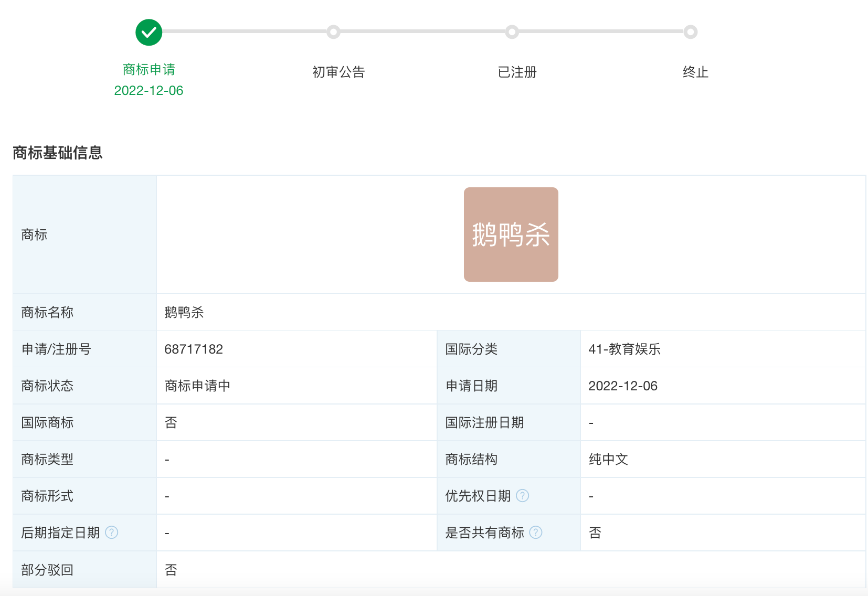Click the 否 value in 部分驳回 row
Image resolution: width=868 pixels, height=596 pixels.
tap(171, 570)
